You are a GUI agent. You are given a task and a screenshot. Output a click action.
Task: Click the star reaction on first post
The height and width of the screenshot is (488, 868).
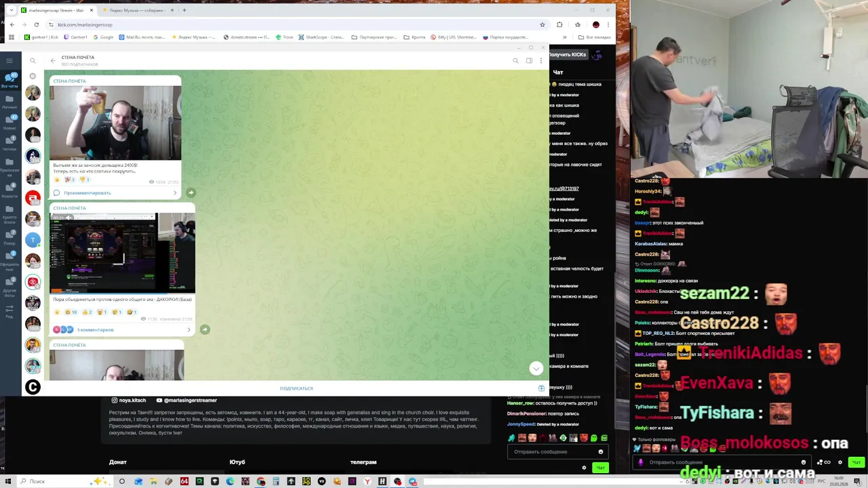click(57, 180)
